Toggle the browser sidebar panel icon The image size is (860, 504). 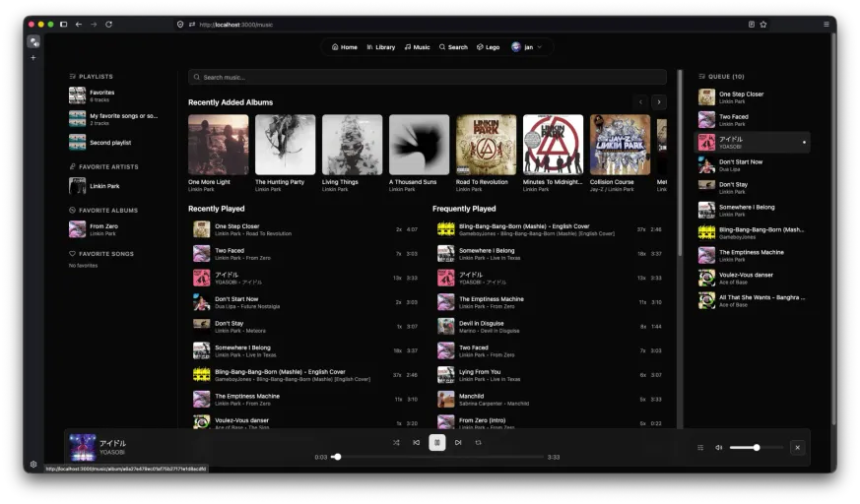click(64, 24)
